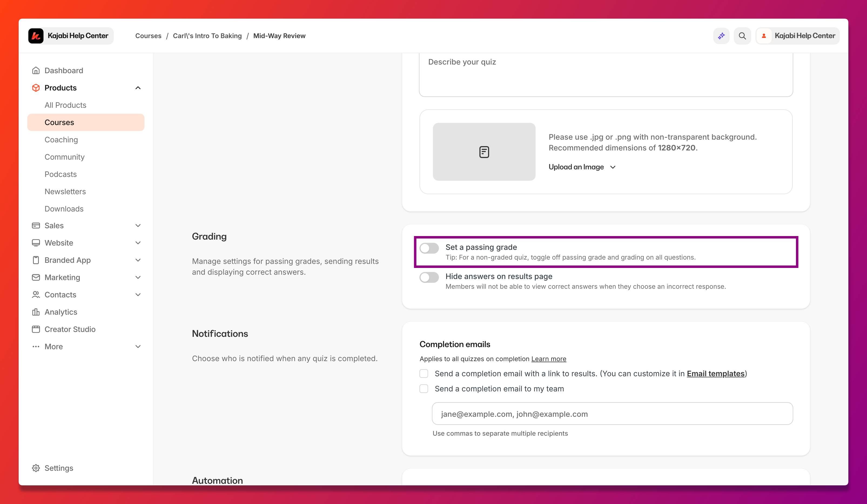This screenshot has height=504, width=867.
Task: Check Send a completion email to my team
Action: tap(424, 389)
